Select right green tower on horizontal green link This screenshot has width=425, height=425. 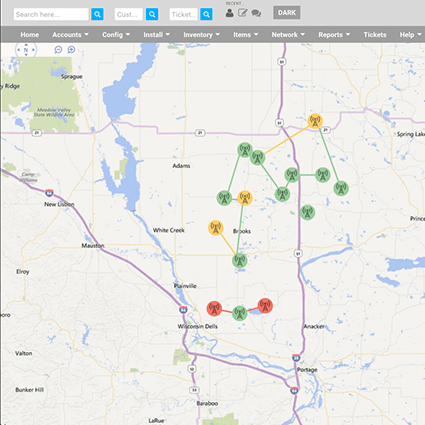(x=323, y=175)
